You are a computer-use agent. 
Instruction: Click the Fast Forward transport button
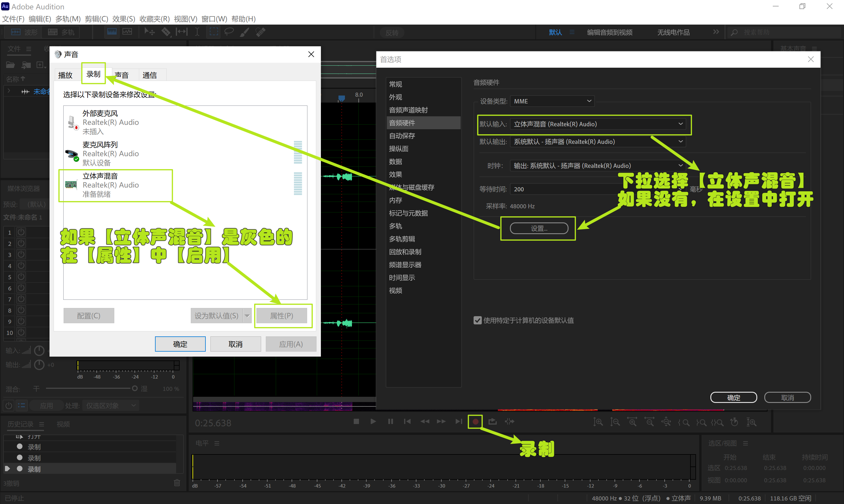[441, 421]
